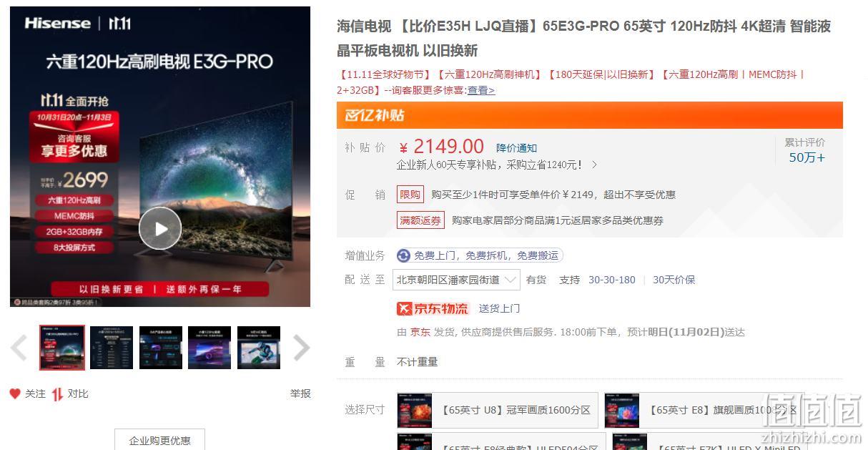Click the 降价通知 price drop alert link

pos(516,148)
